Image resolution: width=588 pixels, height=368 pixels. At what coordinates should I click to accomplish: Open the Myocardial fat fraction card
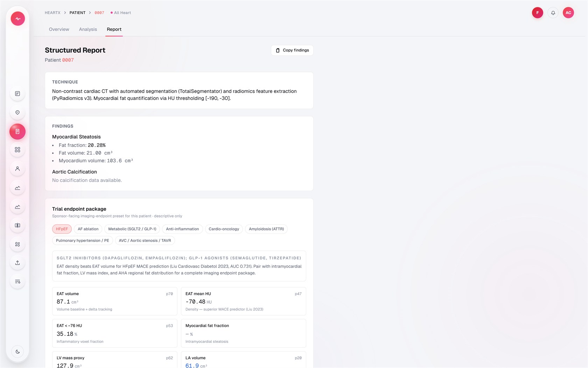[x=244, y=333]
